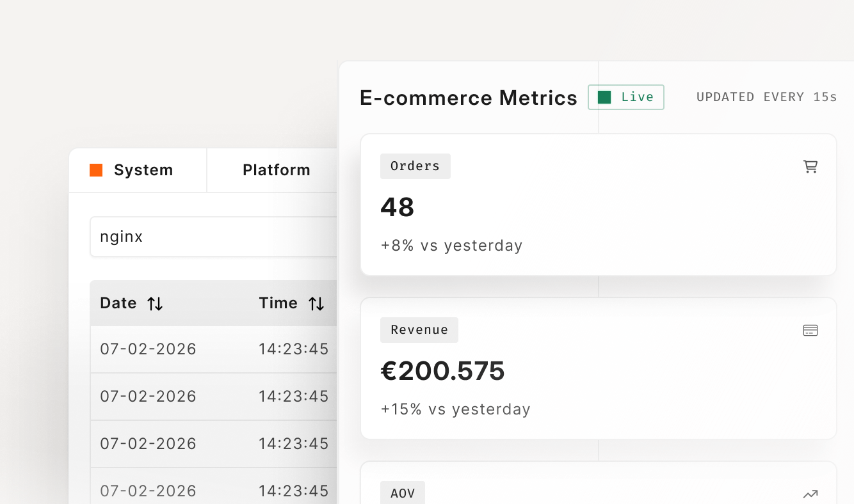The width and height of the screenshot is (854, 504).
Task: Click the credit card icon on Revenue card
Action: [810, 330]
